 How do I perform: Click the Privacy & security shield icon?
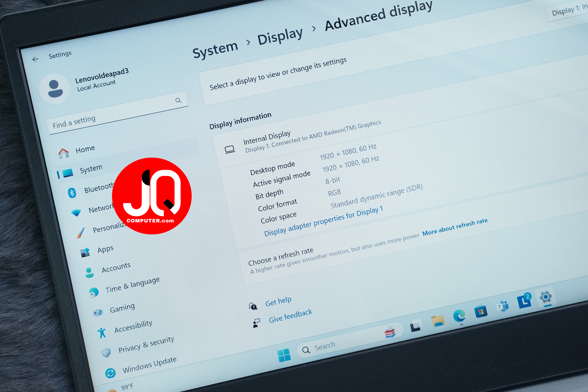coord(106,352)
